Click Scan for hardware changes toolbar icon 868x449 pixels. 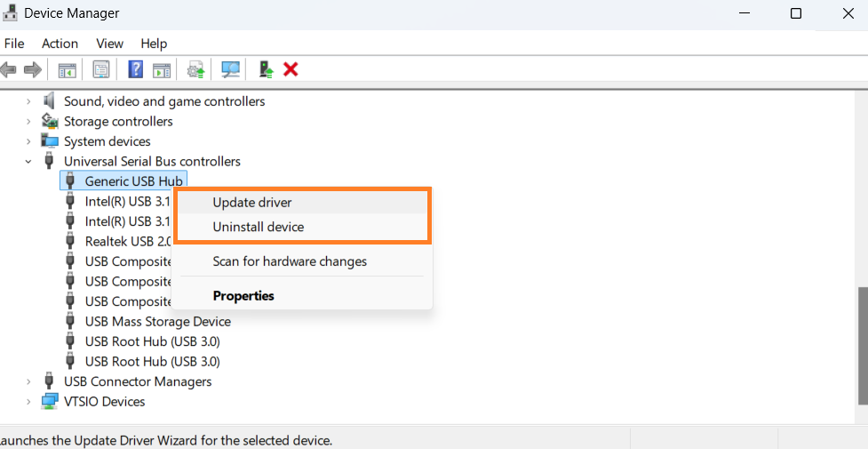231,69
